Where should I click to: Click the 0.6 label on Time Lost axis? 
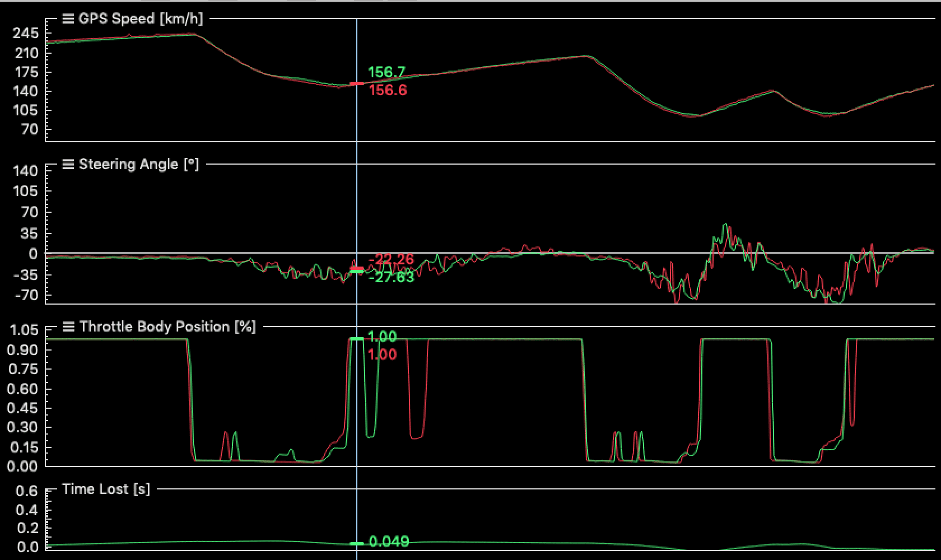[x=27, y=491]
